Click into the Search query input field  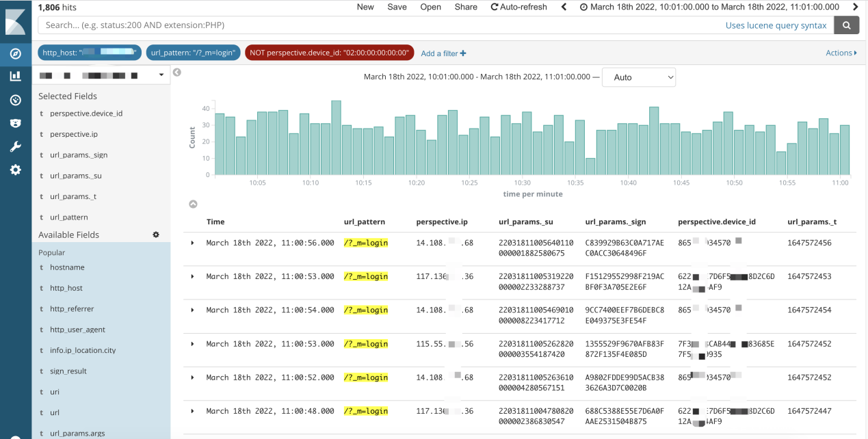376,25
